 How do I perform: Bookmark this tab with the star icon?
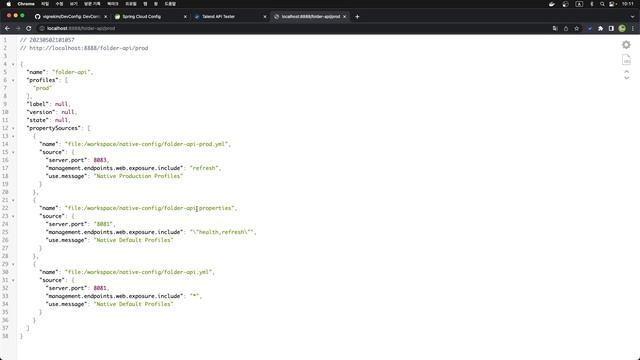point(576,29)
